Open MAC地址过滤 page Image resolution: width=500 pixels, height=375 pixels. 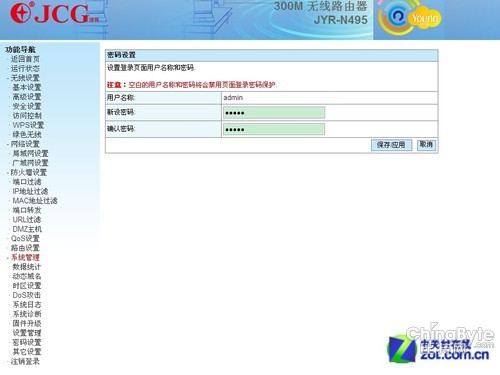[35, 201]
